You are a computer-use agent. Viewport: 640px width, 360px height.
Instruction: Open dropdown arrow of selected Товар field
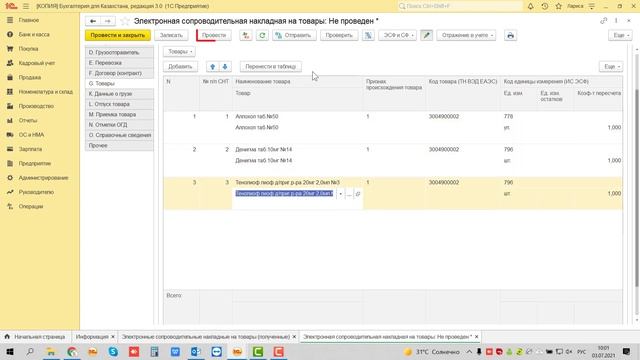tap(340, 194)
